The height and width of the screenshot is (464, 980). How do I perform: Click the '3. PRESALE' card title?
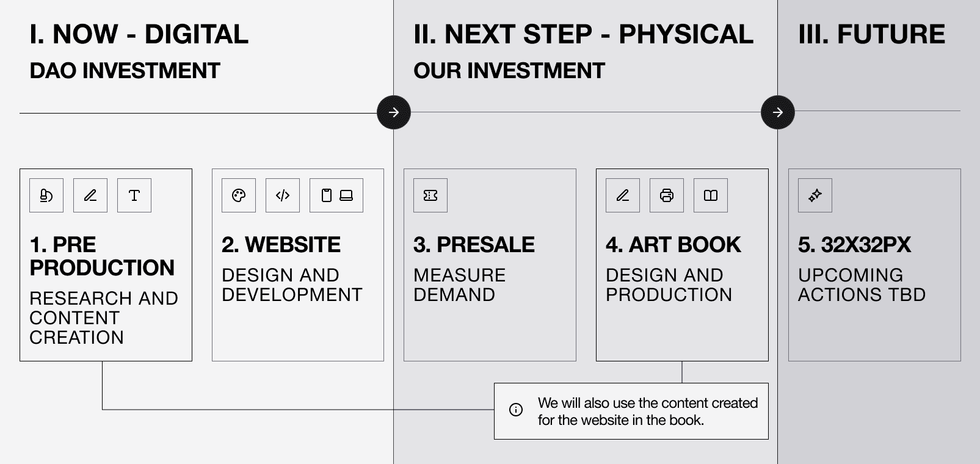474,245
